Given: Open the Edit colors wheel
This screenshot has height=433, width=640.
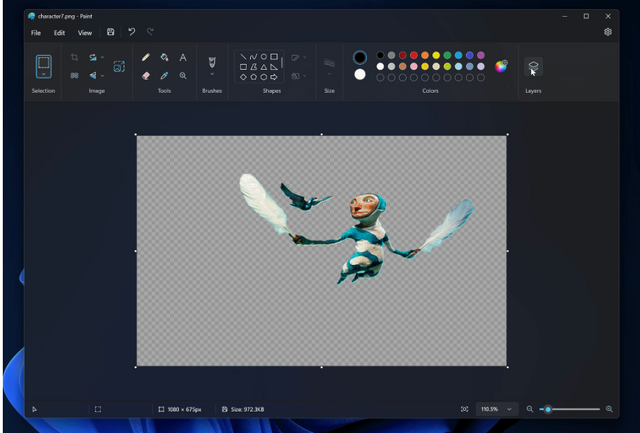Looking at the screenshot, I should click(x=501, y=66).
